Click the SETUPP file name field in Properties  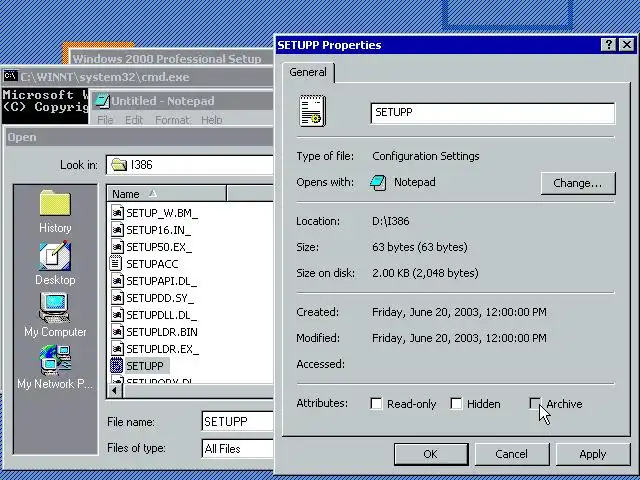coord(492,113)
